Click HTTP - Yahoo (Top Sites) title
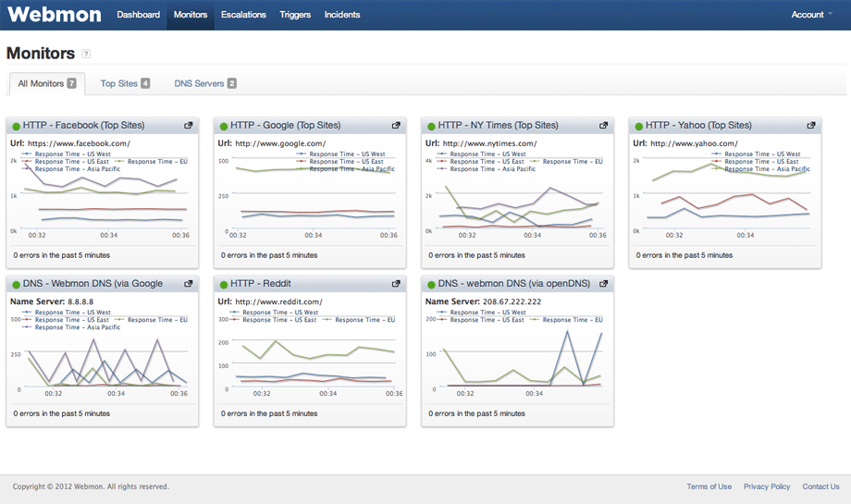The width and height of the screenshot is (851, 504). coord(698,126)
